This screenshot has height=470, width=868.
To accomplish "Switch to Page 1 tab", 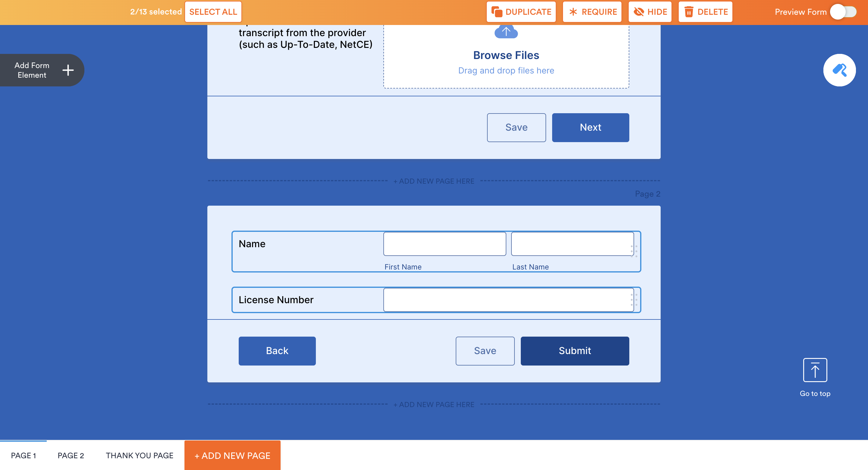I will [23, 456].
